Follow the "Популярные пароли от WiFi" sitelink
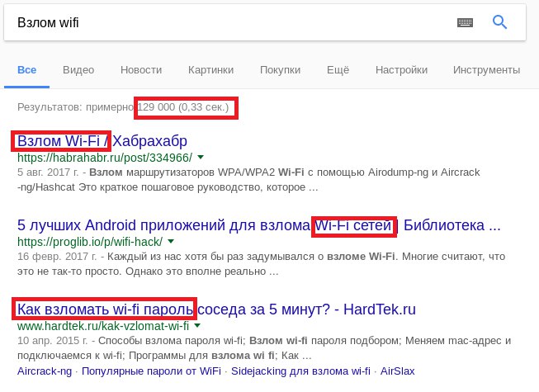 [151, 371]
